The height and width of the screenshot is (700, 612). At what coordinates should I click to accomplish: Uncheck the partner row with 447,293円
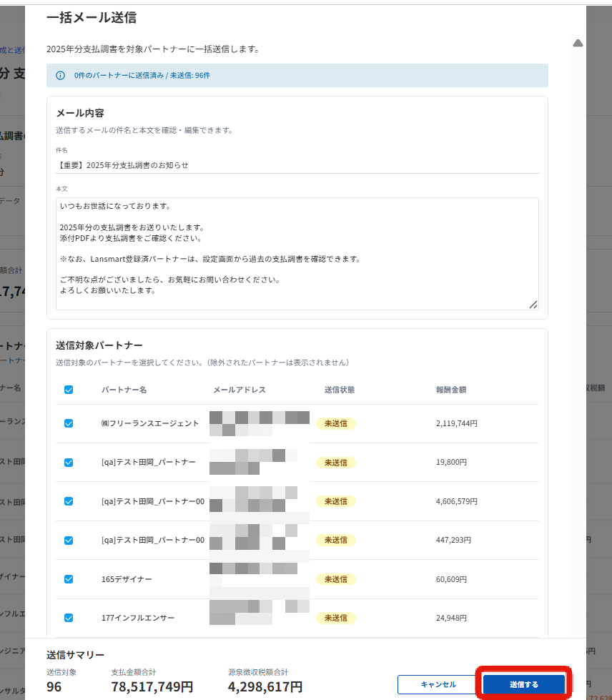[69, 540]
